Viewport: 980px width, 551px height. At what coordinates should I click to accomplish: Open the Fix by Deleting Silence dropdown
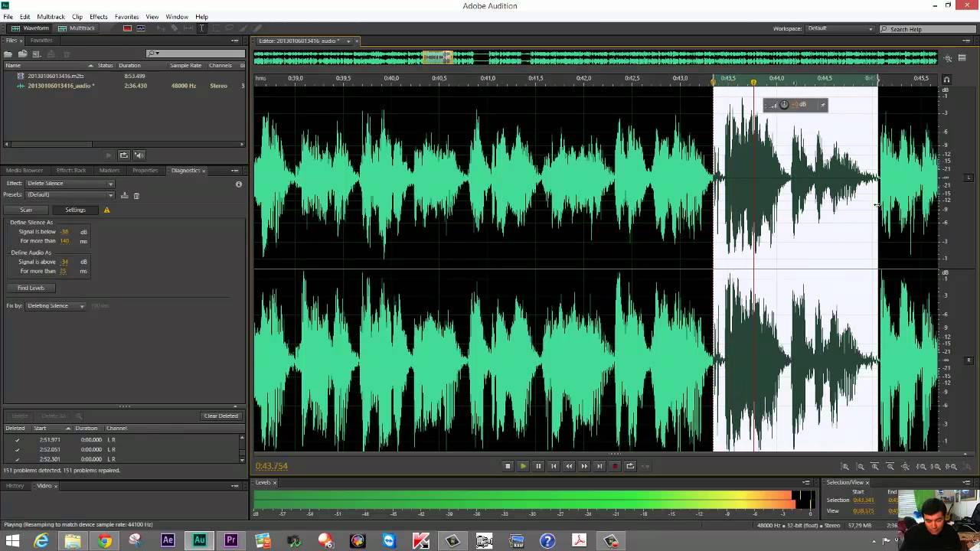56,306
